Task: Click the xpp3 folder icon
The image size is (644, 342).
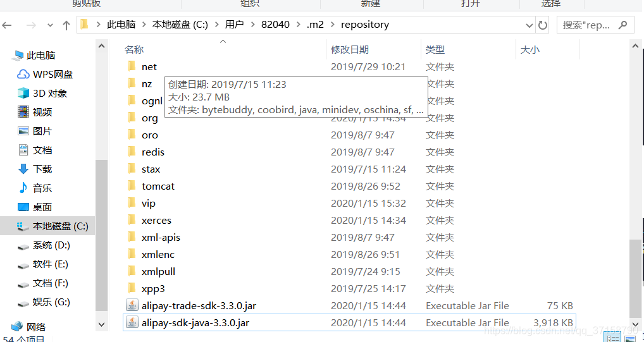Action: (x=132, y=288)
